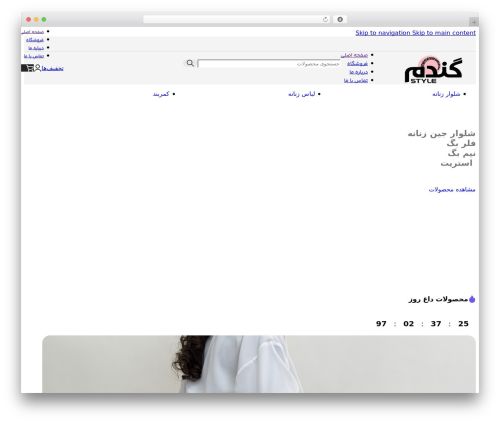Click the نیم بگ banner text
This screenshot has height=423, width=500.
(462, 154)
